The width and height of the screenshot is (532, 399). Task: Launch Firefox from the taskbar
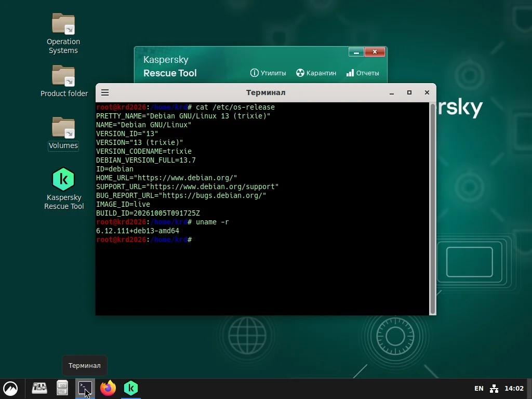pos(108,388)
